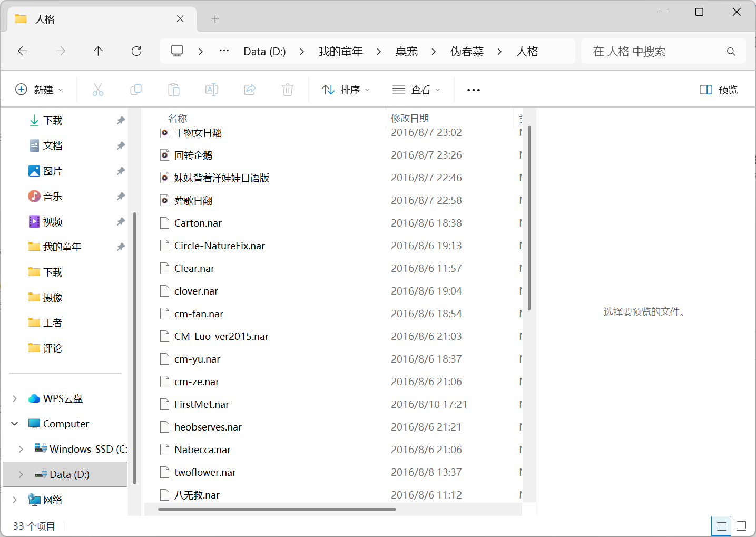Refresh the current folder
The image size is (756, 537).
pos(136,51)
